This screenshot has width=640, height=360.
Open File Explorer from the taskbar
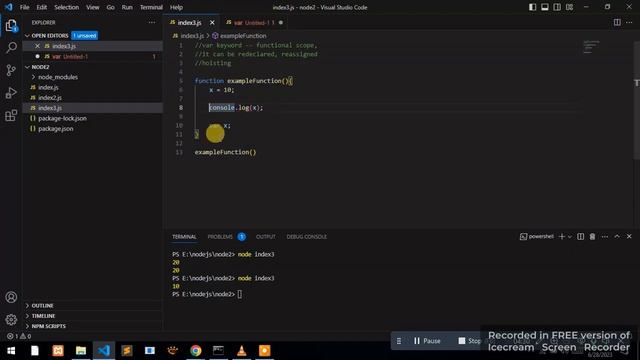(x=81, y=351)
